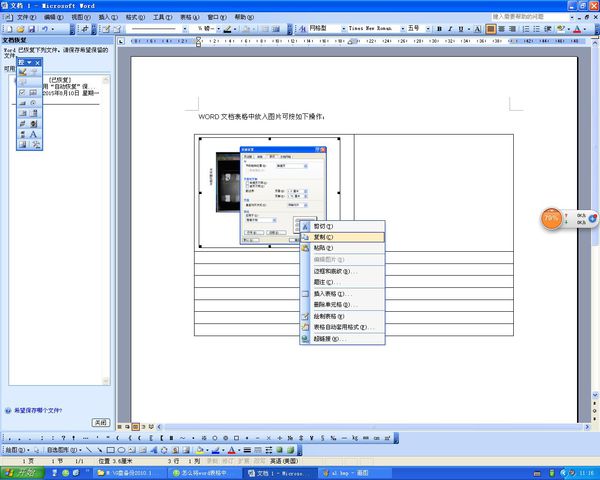The width and height of the screenshot is (600, 480).
Task: Click the font color A icon in formatting toolbar
Action: 577,29
